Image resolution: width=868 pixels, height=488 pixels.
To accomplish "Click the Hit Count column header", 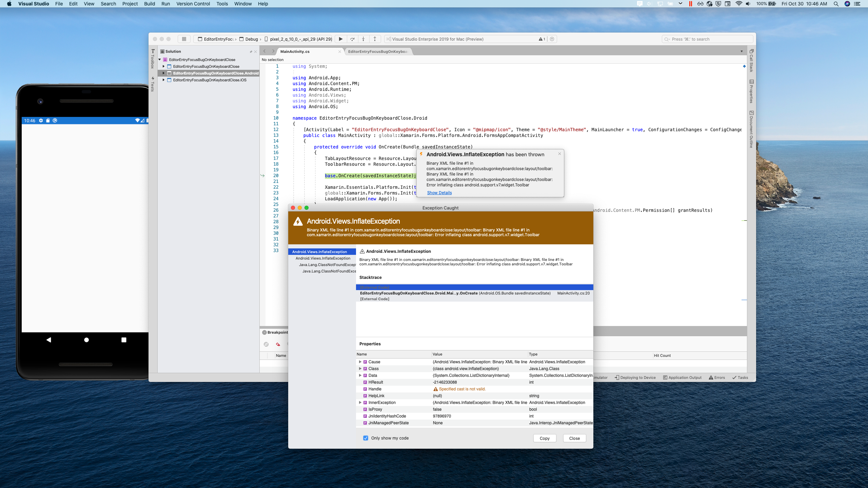I will 662,355.
